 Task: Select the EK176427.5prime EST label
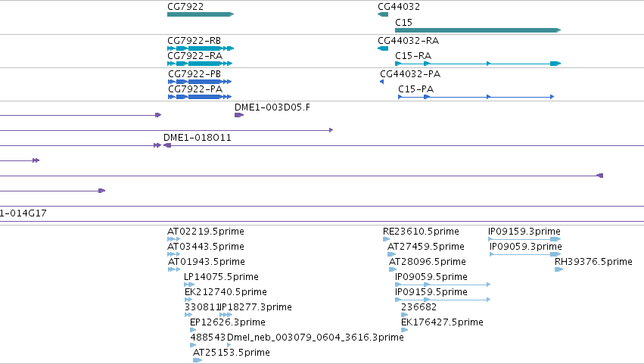[442, 322]
